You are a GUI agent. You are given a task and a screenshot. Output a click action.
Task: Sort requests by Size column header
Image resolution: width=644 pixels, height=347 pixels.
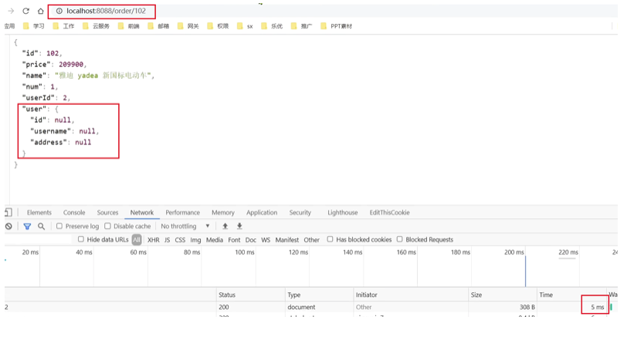502,295
